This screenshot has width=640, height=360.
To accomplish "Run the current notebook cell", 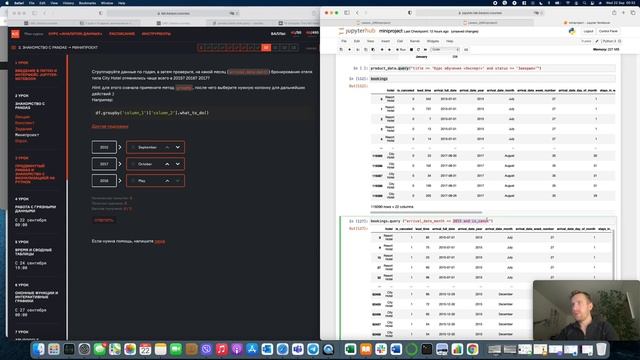I will point(401,49).
